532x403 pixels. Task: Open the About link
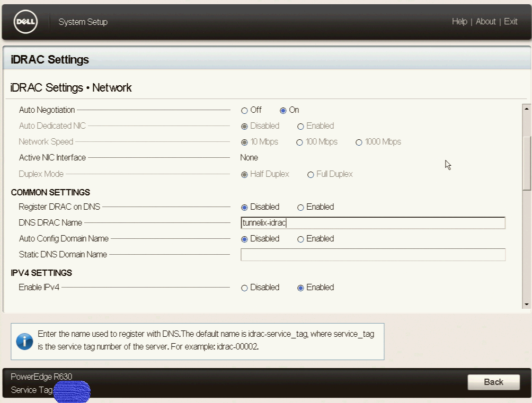pos(485,22)
